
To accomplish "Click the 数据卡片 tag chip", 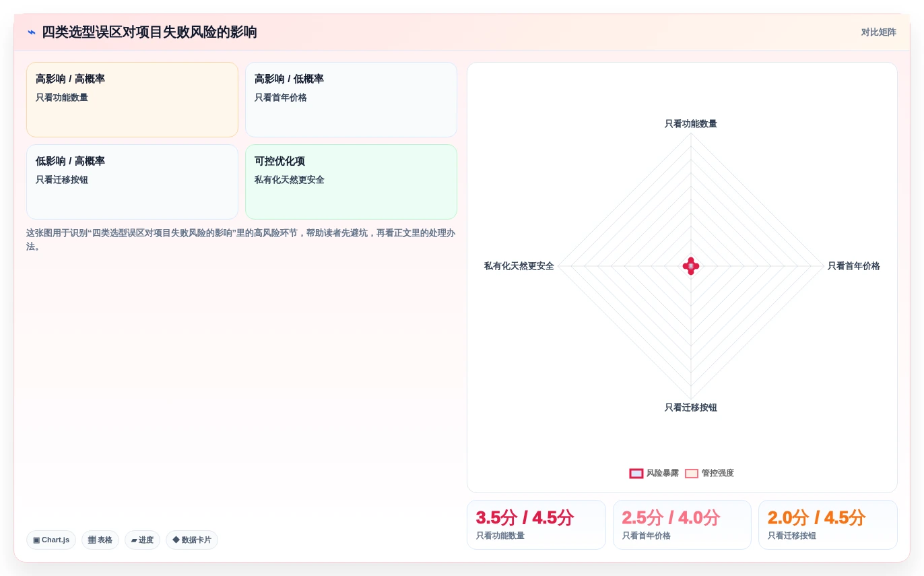I will [192, 540].
